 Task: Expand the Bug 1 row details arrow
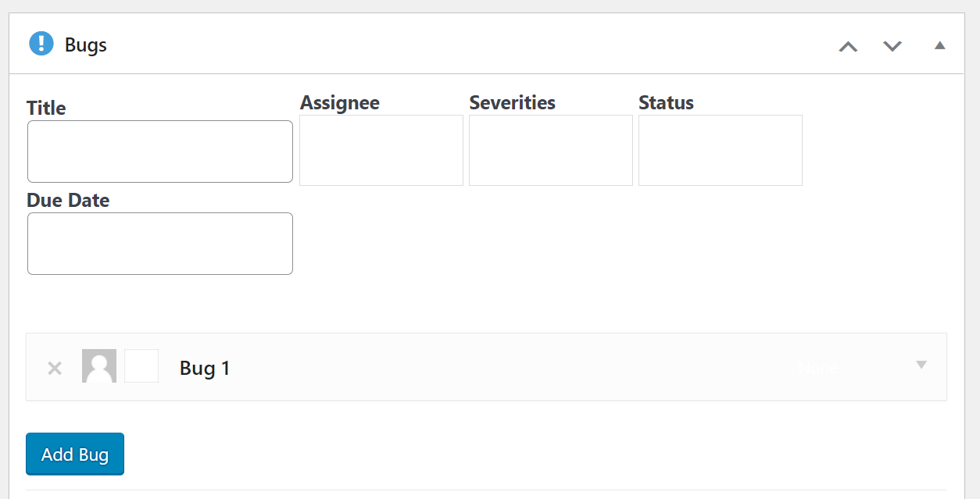921,365
